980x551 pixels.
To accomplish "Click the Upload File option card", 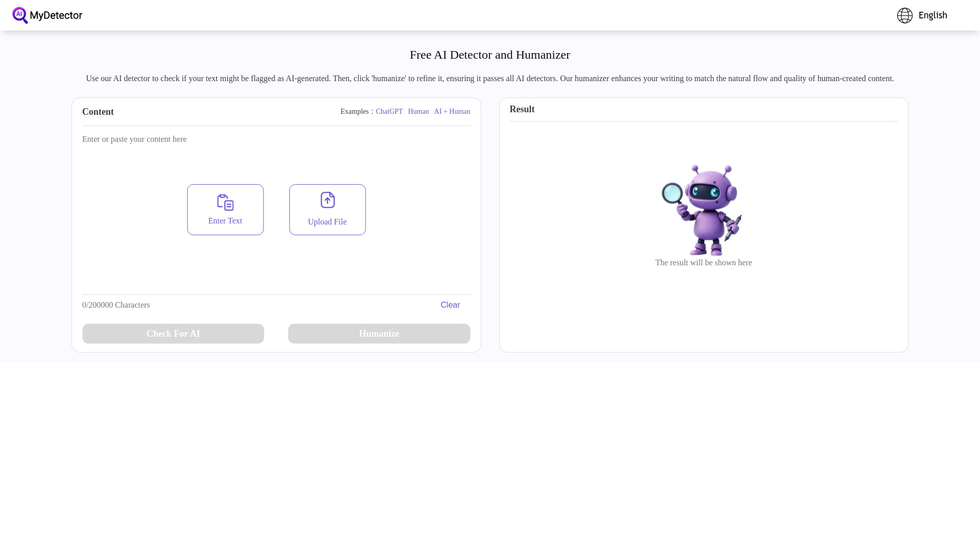I will 327,209.
